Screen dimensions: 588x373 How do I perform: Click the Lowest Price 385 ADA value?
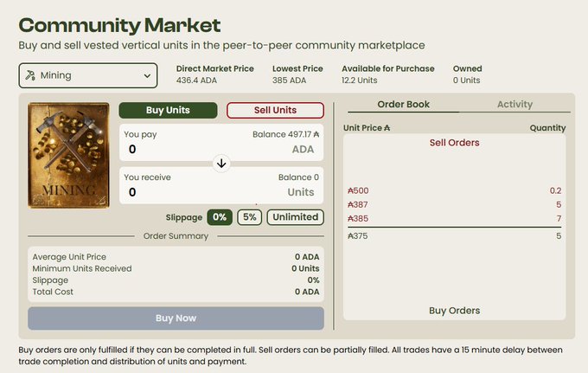click(x=289, y=80)
